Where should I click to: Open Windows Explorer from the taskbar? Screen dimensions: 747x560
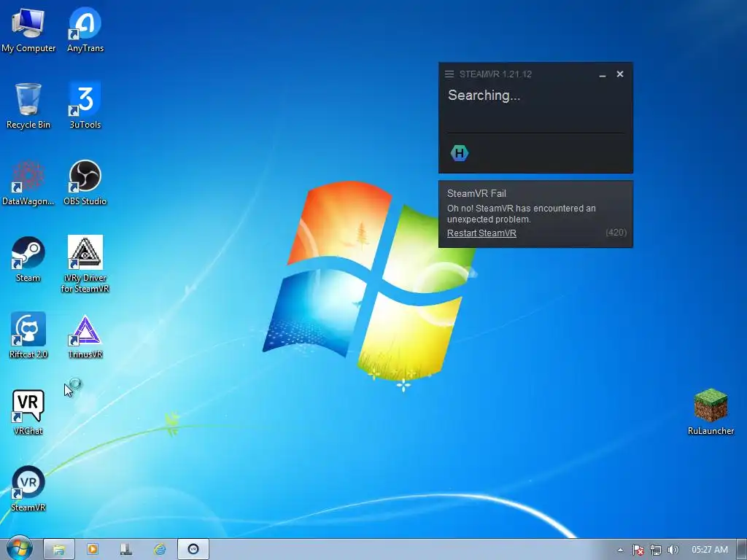pos(59,549)
